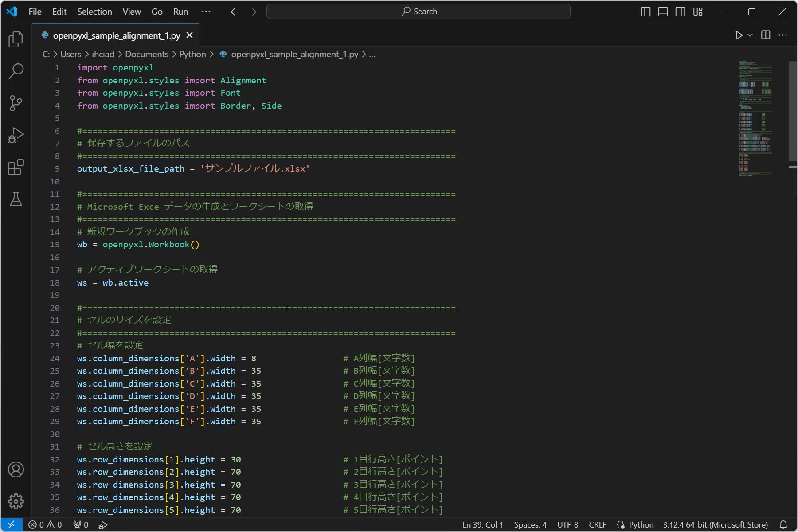Click line number 30 in the gutter
This screenshot has width=798, height=532.
click(x=55, y=434)
